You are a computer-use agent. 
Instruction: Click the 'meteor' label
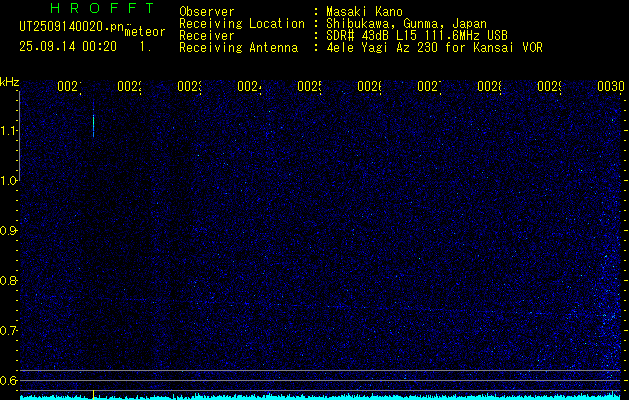tap(145, 32)
